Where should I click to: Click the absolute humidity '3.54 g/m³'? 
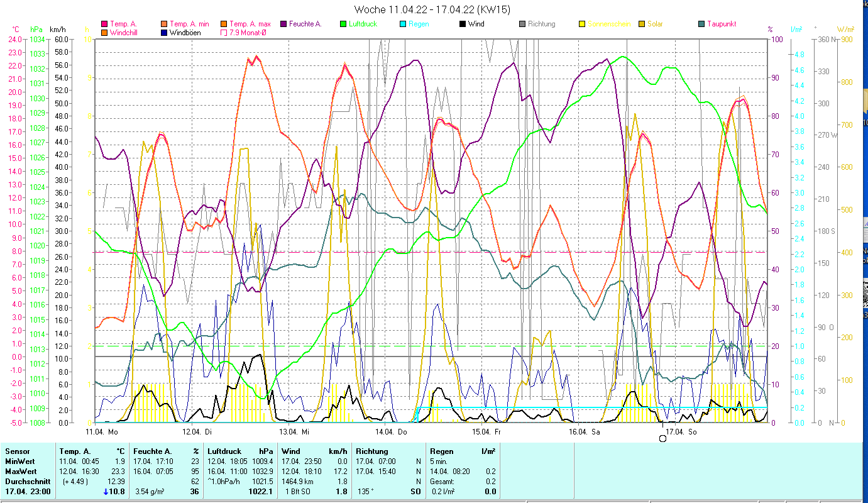coord(150,492)
